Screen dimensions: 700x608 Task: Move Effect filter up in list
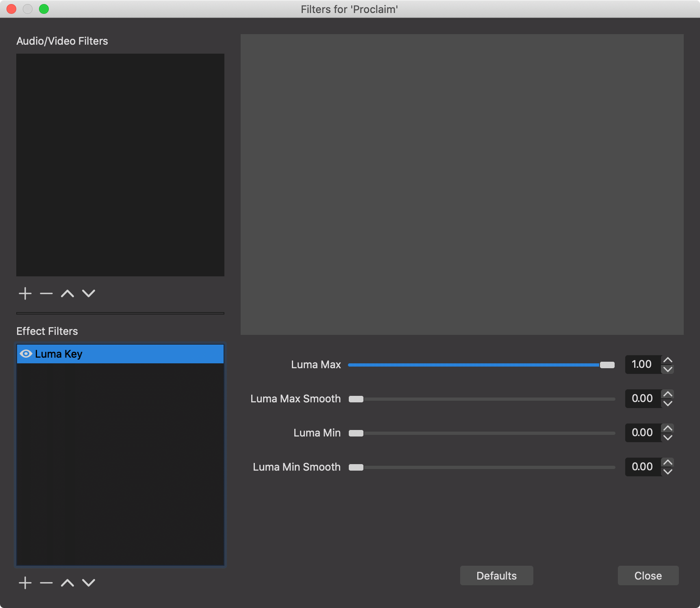point(67,583)
